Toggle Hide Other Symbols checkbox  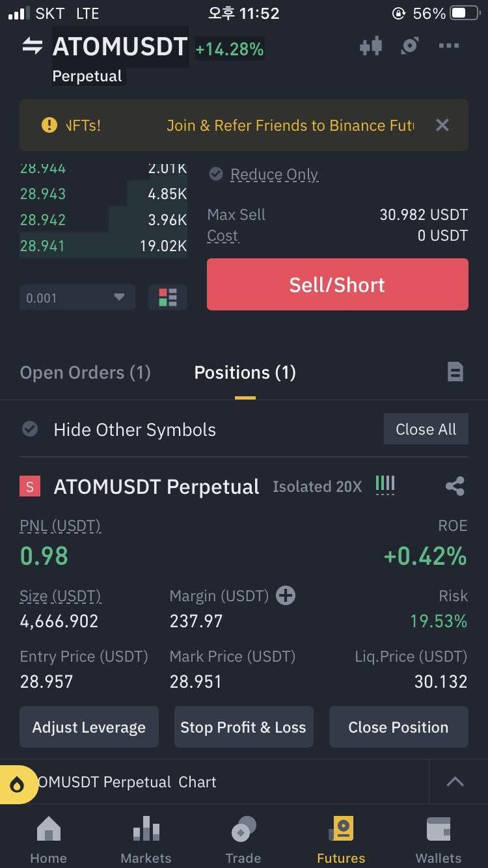click(x=30, y=429)
